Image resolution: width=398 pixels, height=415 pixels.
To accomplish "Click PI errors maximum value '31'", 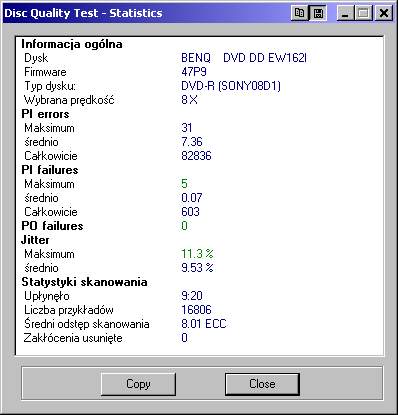I will 187,128.
